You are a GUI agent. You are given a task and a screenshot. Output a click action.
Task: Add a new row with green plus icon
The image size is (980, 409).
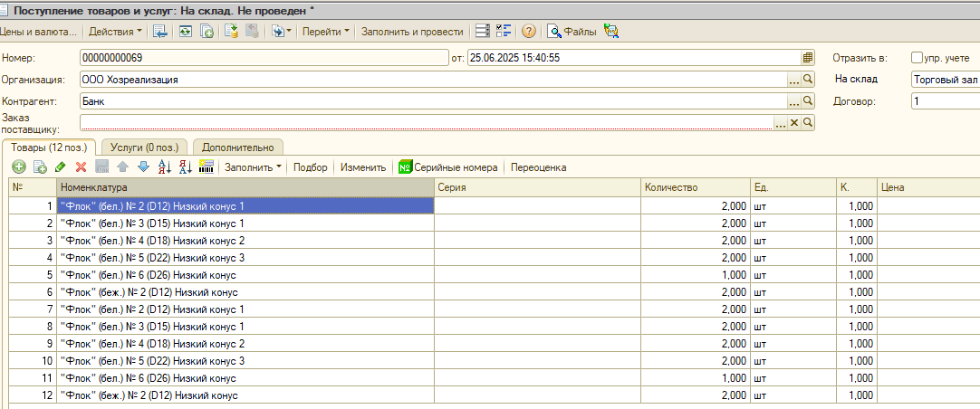[x=19, y=166]
